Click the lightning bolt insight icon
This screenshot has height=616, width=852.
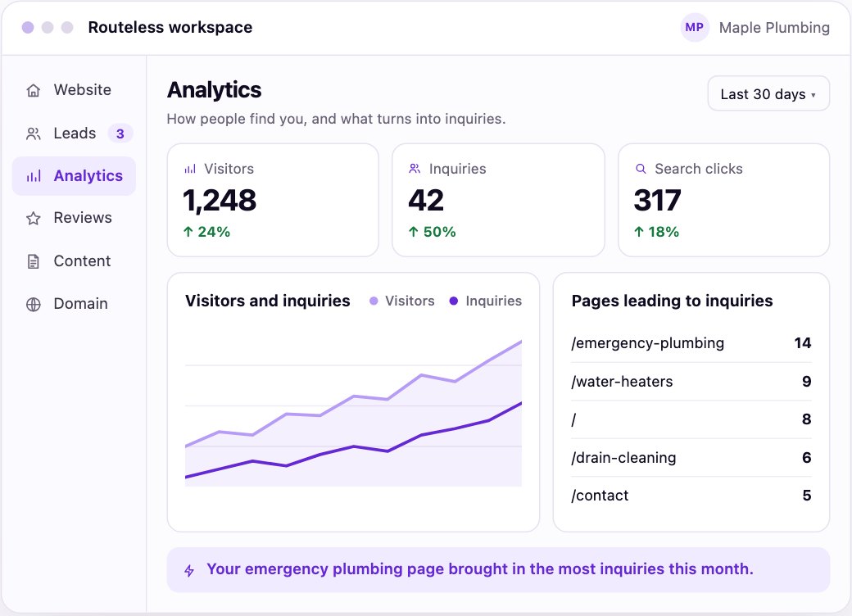tap(189, 570)
